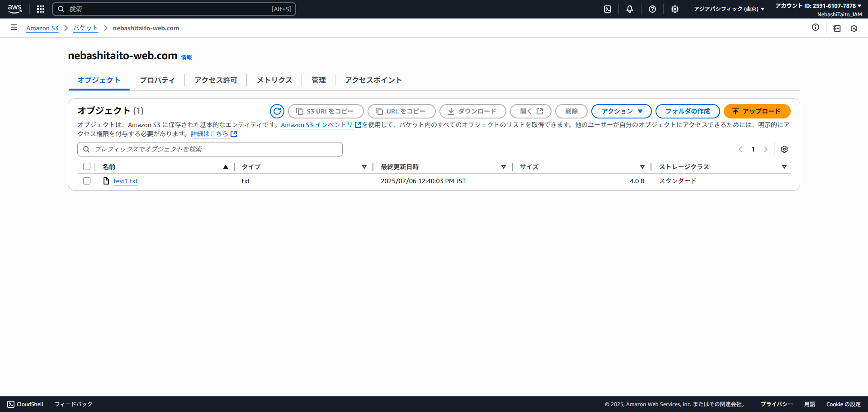Open table preferences gear
868x412 pixels.
(x=784, y=149)
